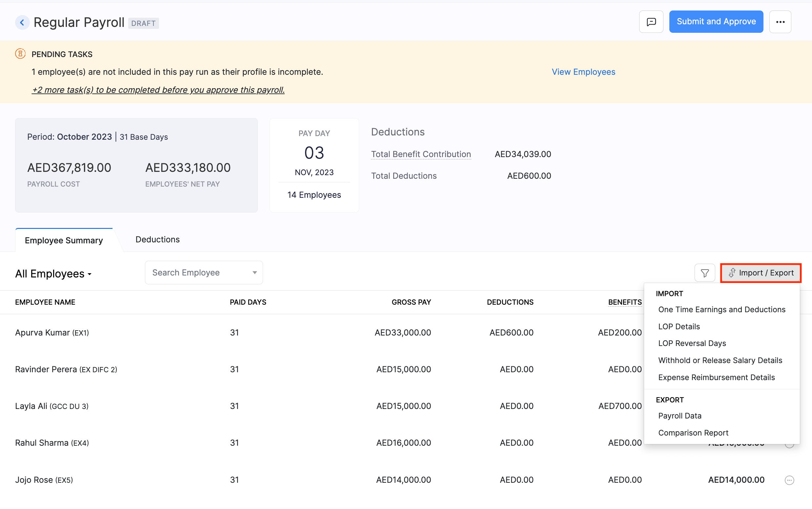812x509 pixels.
Task: Switch to the Deductions tab
Action: tap(157, 239)
